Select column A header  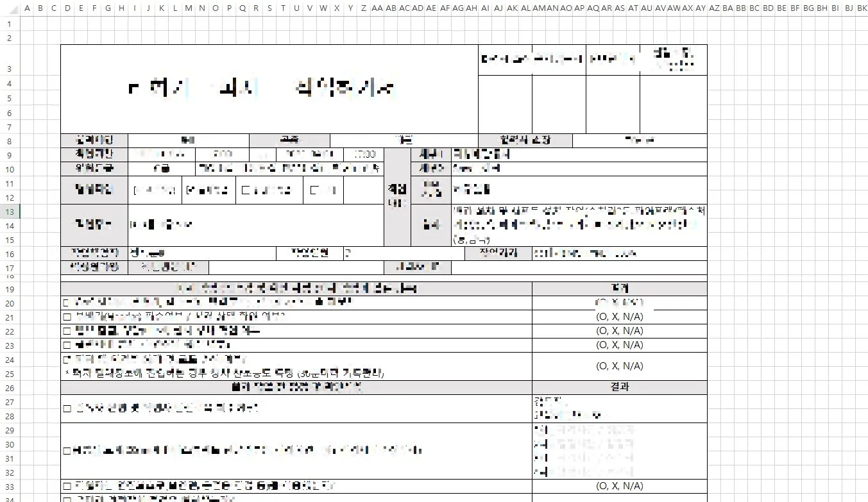27,8
